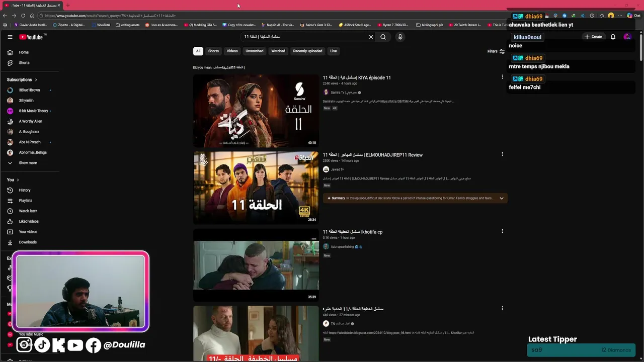Open a new browser tab with plus
The width and height of the screenshot is (644, 362).
pos(67,6)
